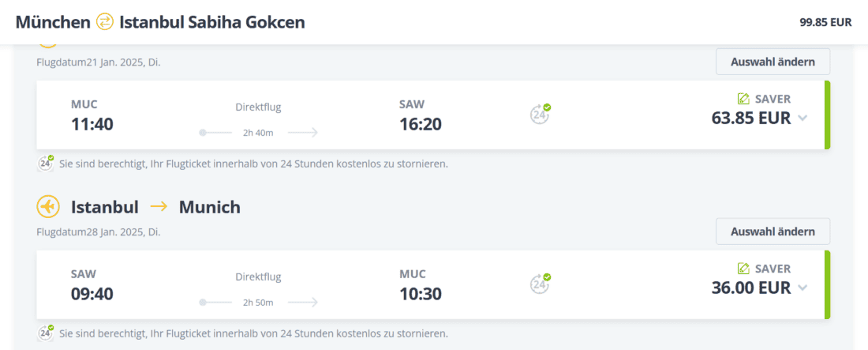
Task: Click the airplane icon beside Istanbul heading
Action: click(x=48, y=207)
